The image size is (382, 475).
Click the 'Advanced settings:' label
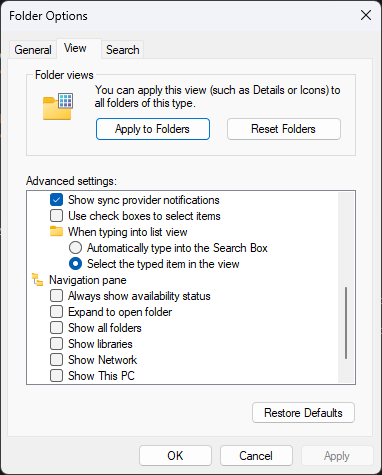(x=71, y=181)
